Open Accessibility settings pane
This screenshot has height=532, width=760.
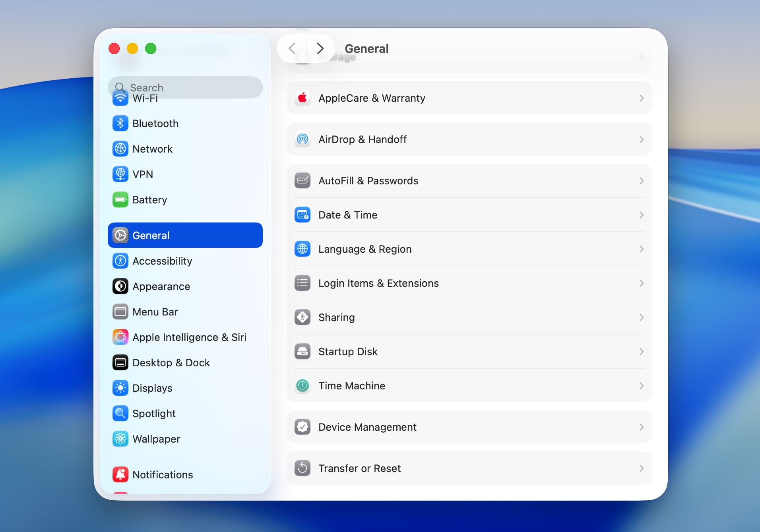tap(185, 261)
